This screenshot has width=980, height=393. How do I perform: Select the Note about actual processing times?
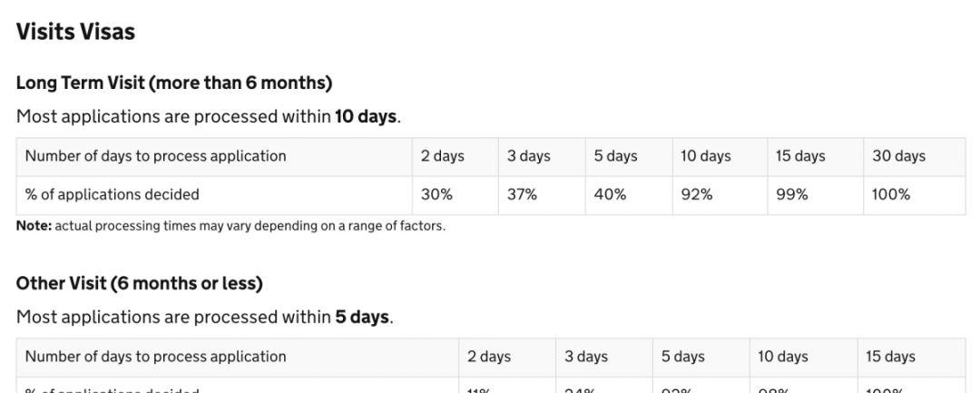click(x=230, y=226)
